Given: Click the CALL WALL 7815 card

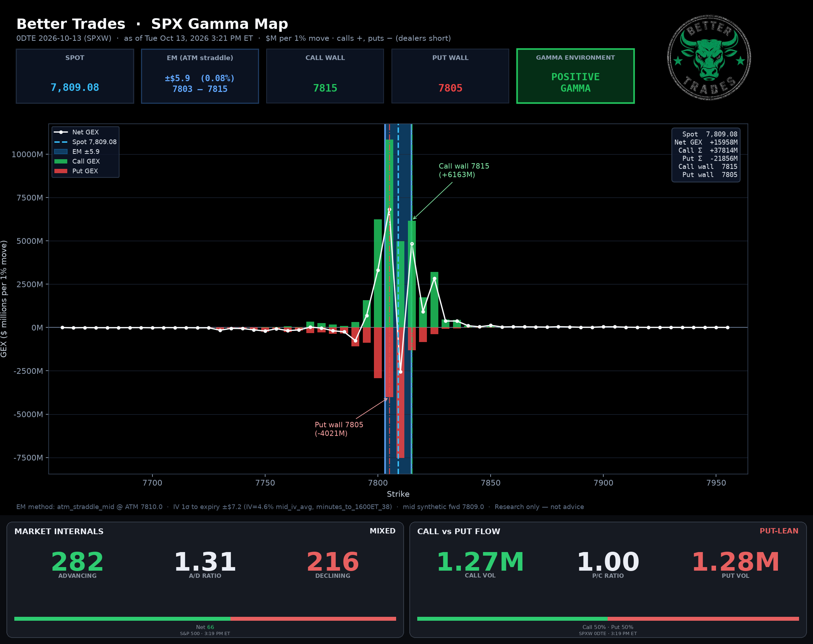Looking at the screenshot, I should pos(325,76).
